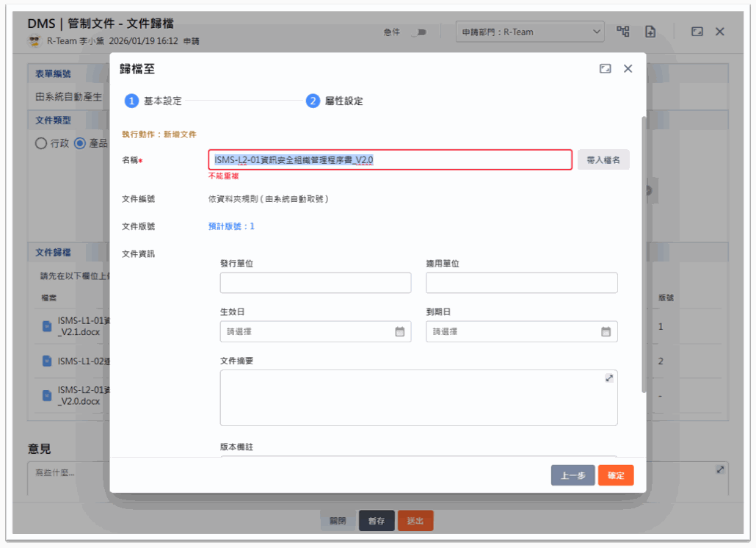Image resolution: width=756 pixels, height=548 pixels.
Task: Click the 發行單位 input field
Action: click(x=316, y=283)
